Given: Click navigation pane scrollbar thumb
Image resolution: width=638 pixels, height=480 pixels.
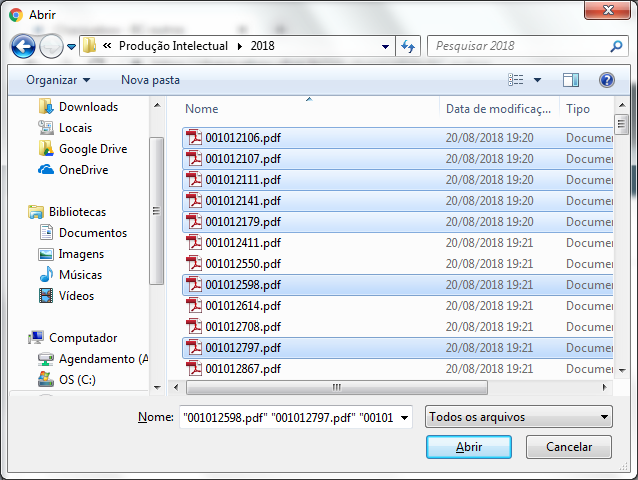Looking at the screenshot, I should click(x=156, y=211).
